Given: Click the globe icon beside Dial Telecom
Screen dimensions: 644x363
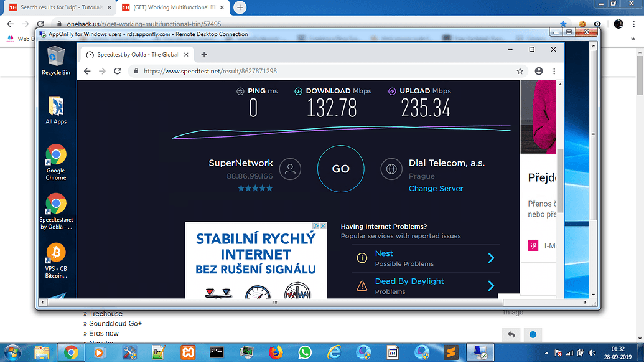Looking at the screenshot, I should click(391, 169).
